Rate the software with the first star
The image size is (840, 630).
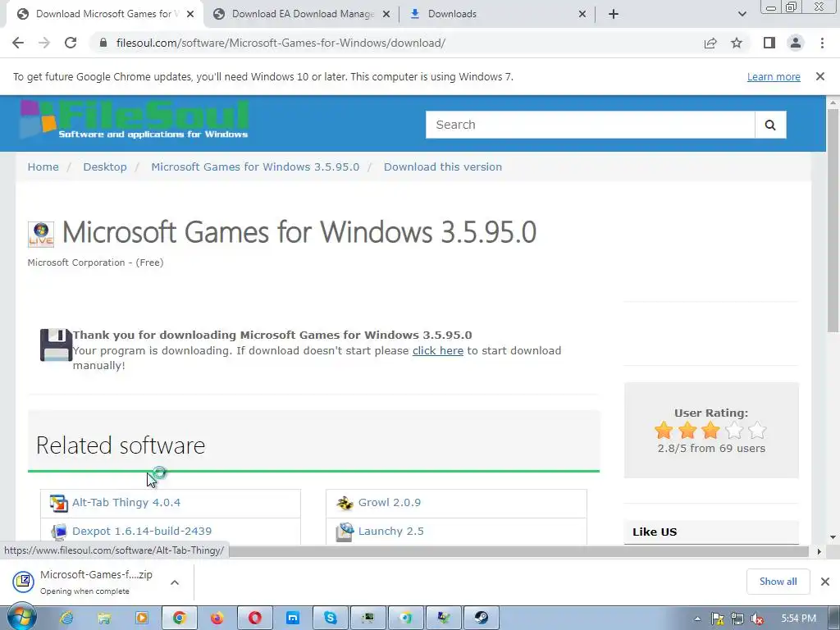coord(663,430)
